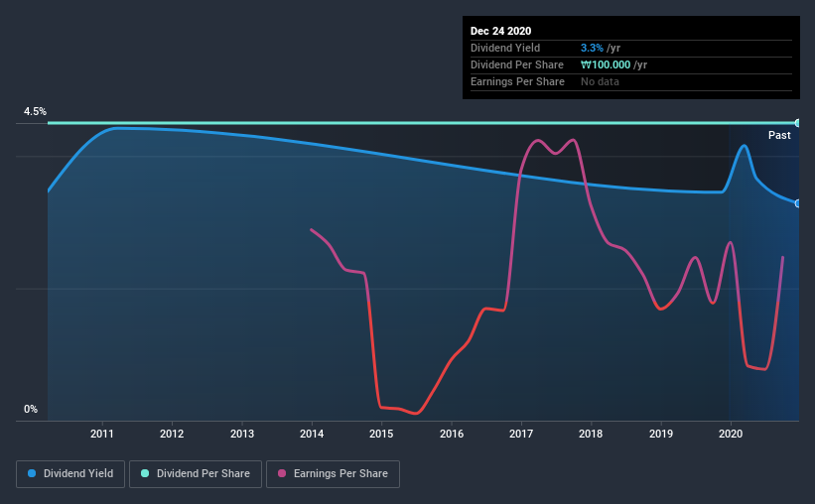Click the 2017 x-axis label
Viewport: 815px width, 504px height.
[x=521, y=434]
